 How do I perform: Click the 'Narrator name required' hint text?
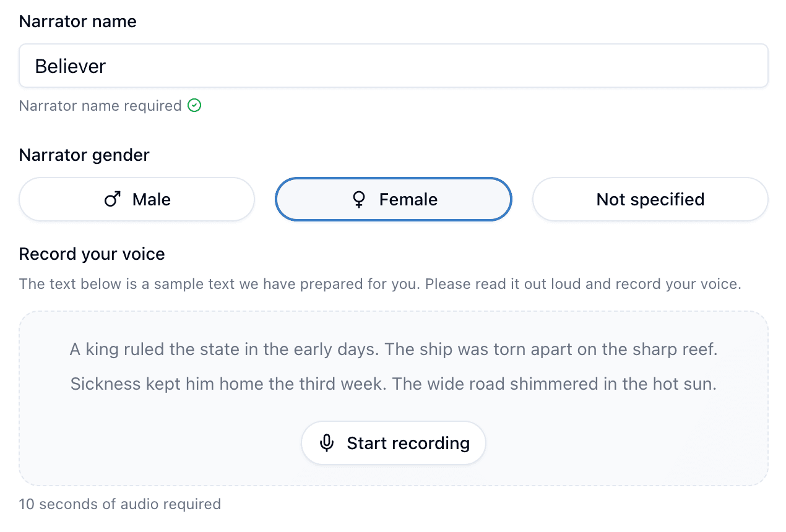[x=100, y=106]
